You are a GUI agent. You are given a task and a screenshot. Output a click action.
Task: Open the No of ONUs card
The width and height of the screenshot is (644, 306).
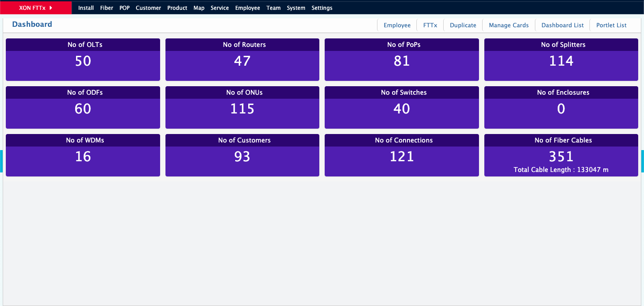pos(242,108)
